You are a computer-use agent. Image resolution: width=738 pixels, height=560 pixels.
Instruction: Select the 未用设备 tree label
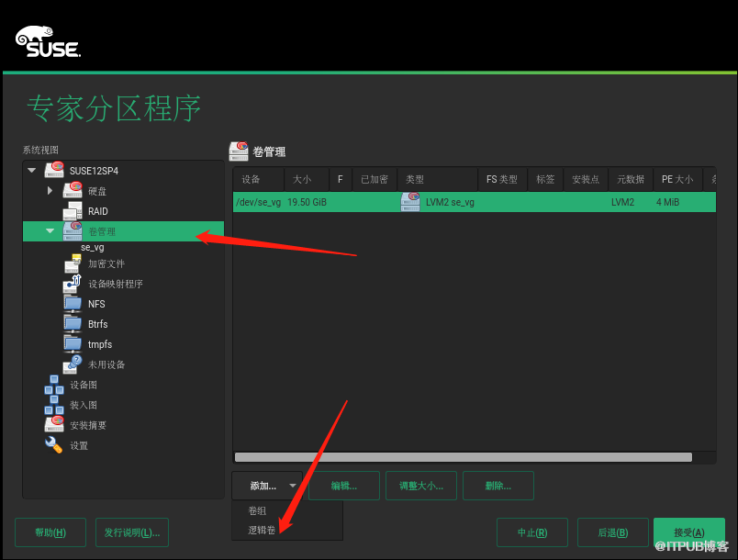(x=106, y=364)
